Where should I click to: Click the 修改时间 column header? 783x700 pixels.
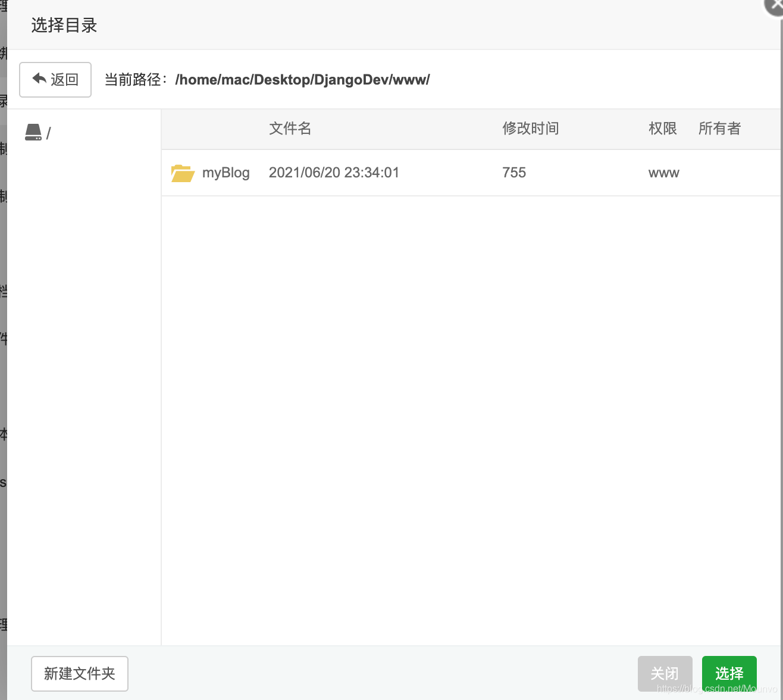click(x=531, y=129)
